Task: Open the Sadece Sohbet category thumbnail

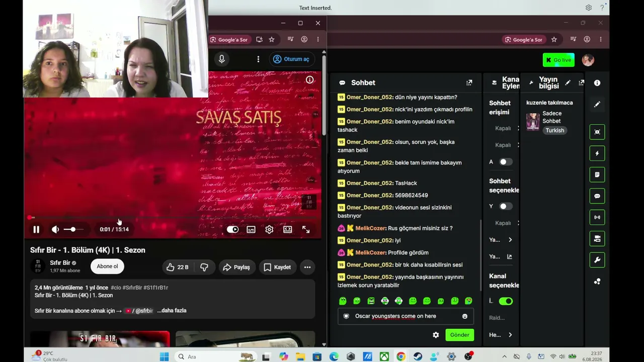Action: click(533, 122)
